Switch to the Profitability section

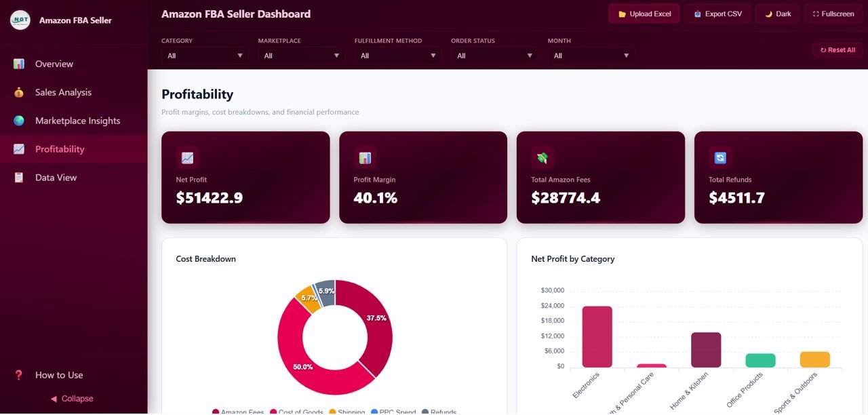click(60, 149)
